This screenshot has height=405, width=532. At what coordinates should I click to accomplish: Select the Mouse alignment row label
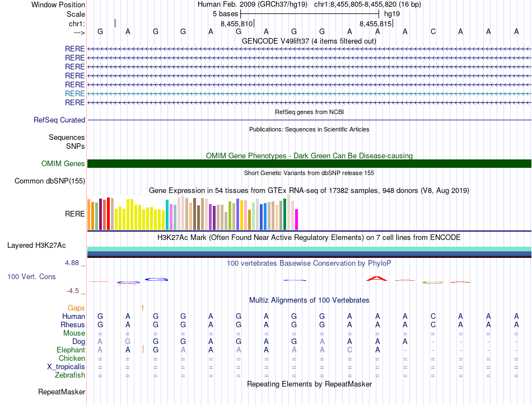74,333
